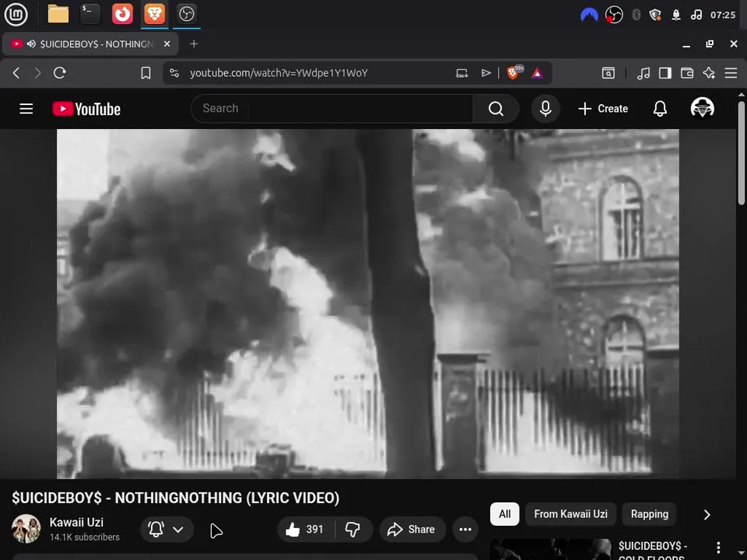Search with your voice microphone button
Image resolution: width=747 pixels, height=560 pixels.
[x=545, y=109]
